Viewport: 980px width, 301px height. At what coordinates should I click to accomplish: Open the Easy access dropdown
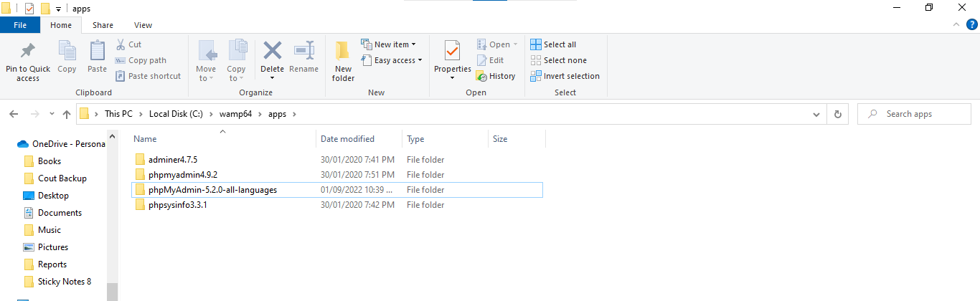pyautogui.click(x=392, y=60)
